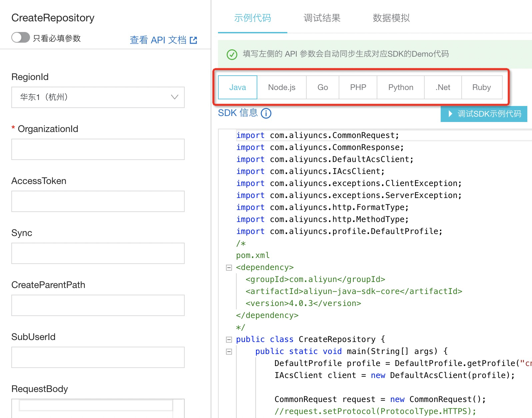The image size is (532, 418).
Task: Open the RegionId dropdown 华东1（杭州）
Action: coord(98,97)
